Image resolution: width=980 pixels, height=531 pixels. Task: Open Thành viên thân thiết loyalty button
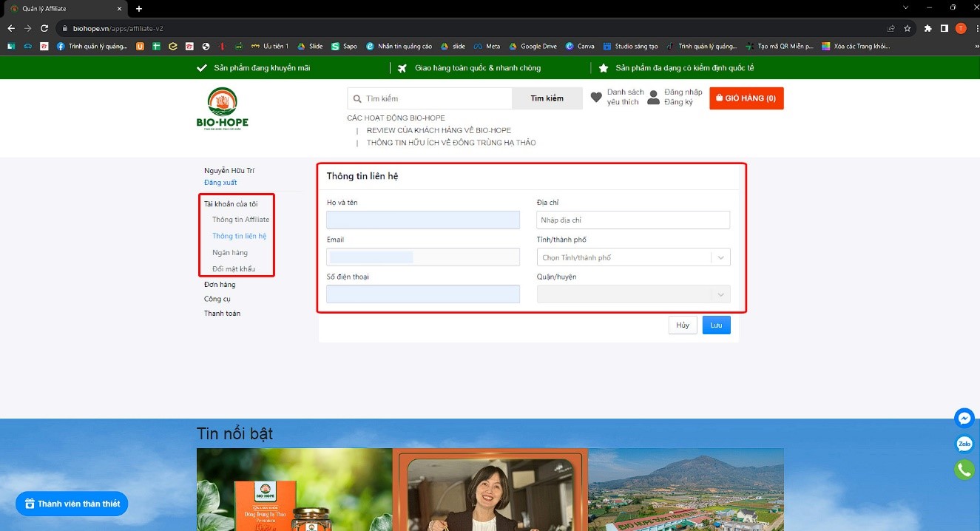(x=72, y=504)
